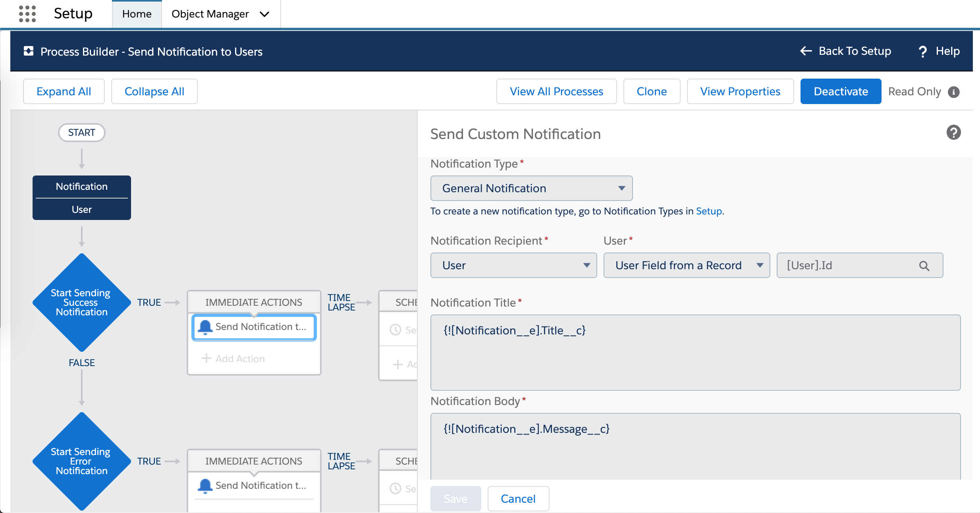Select the Start Sending Error Notification diamond
Viewport: 980px width, 513px height.
pyautogui.click(x=82, y=461)
